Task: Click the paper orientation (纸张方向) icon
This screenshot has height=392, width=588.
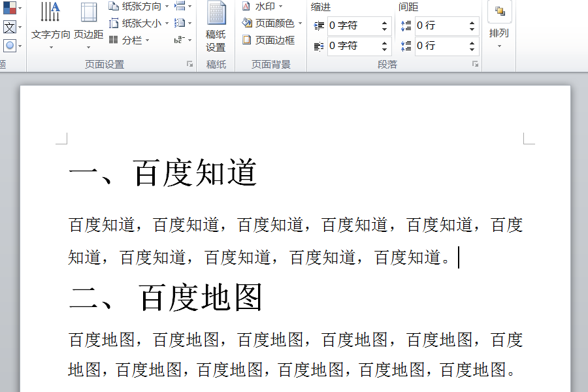Action: (x=114, y=6)
